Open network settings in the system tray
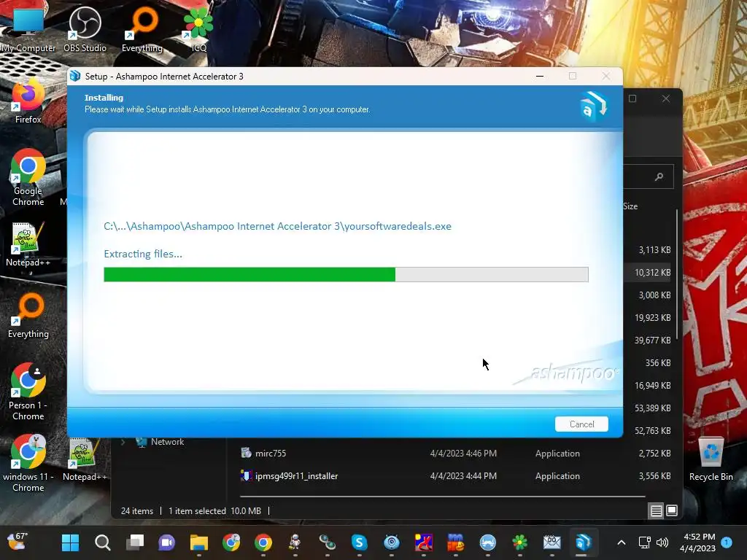 645,542
